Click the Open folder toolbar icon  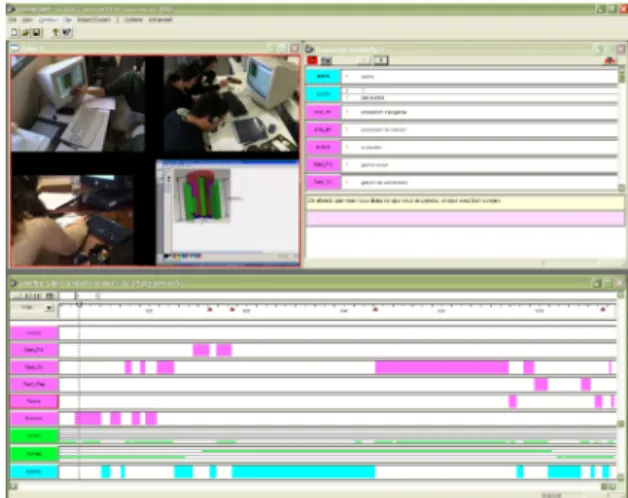(x=26, y=32)
